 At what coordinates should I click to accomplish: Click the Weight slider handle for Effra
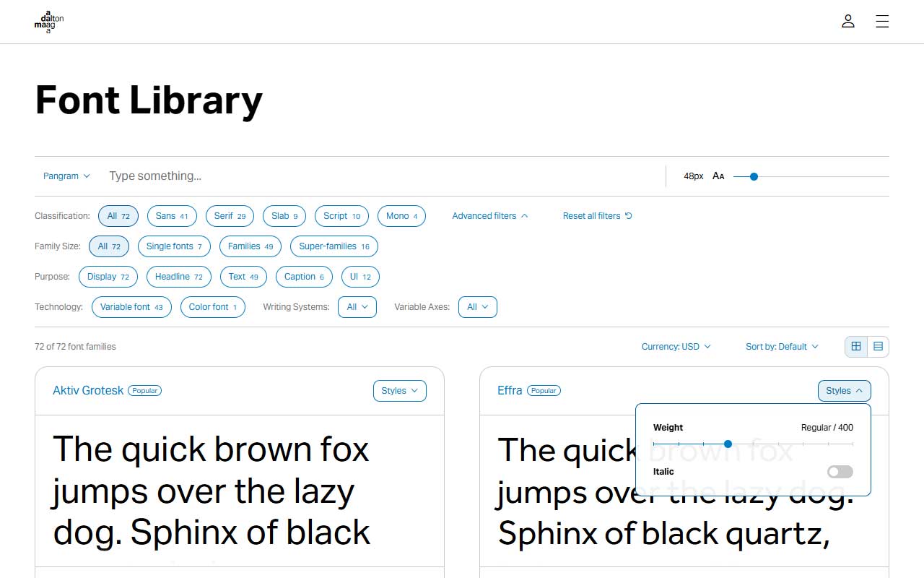(x=728, y=444)
